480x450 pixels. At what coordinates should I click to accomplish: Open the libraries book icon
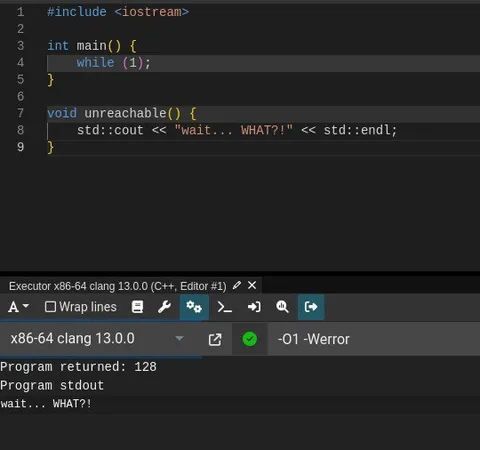[137, 307]
